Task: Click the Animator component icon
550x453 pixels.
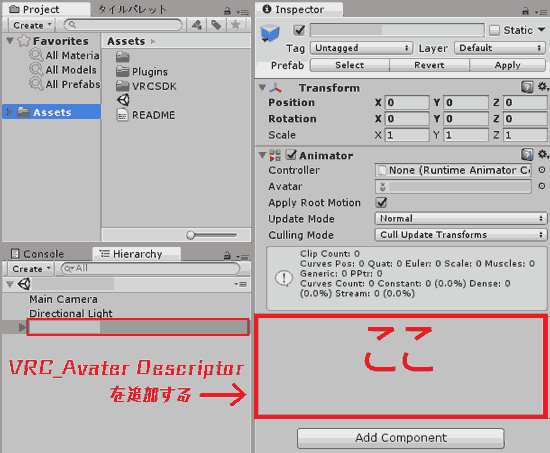Action: [275, 155]
